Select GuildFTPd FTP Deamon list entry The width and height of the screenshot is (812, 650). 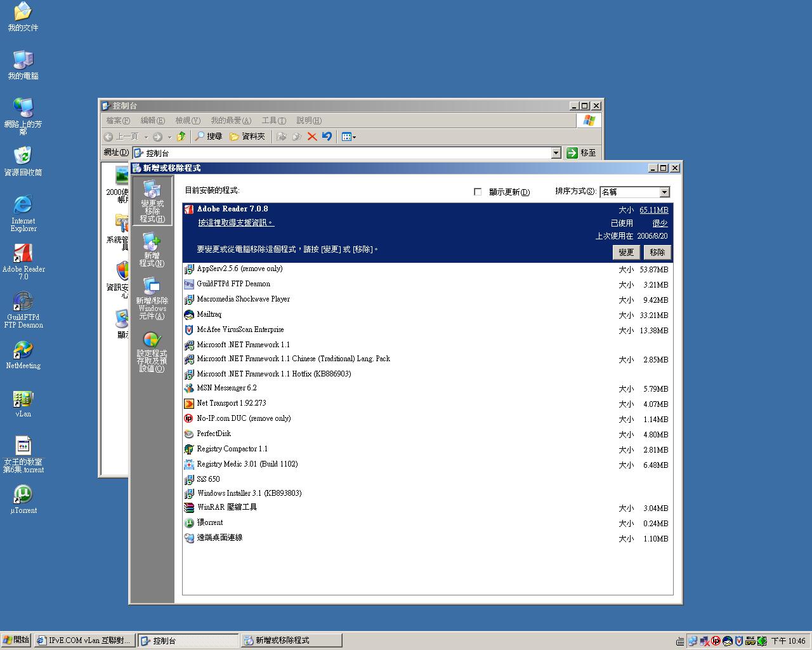tap(428, 284)
